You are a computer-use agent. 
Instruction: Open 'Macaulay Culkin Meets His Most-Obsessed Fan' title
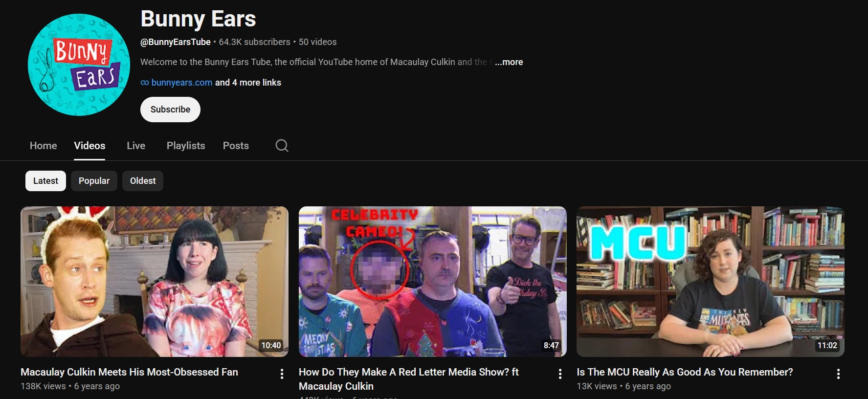click(129, 372)
